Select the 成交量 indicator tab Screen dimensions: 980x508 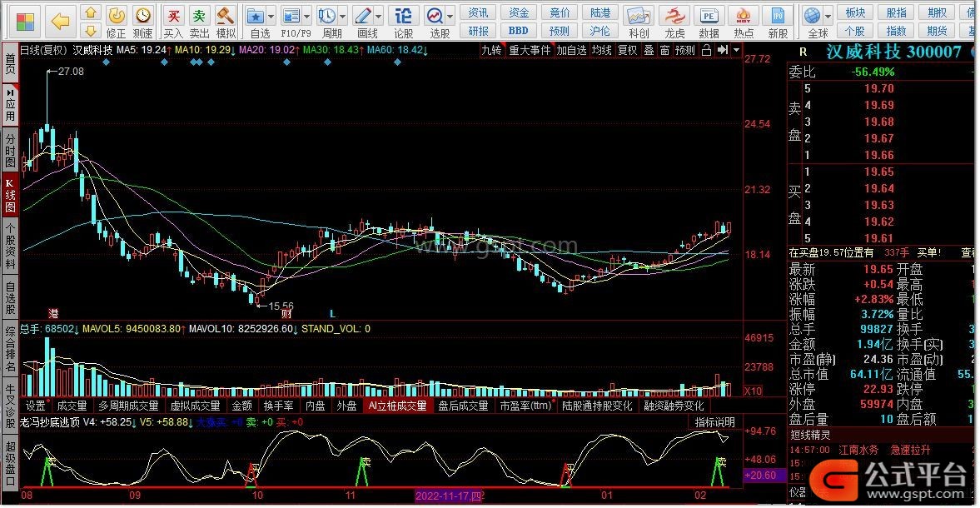(x=72, y=406)
